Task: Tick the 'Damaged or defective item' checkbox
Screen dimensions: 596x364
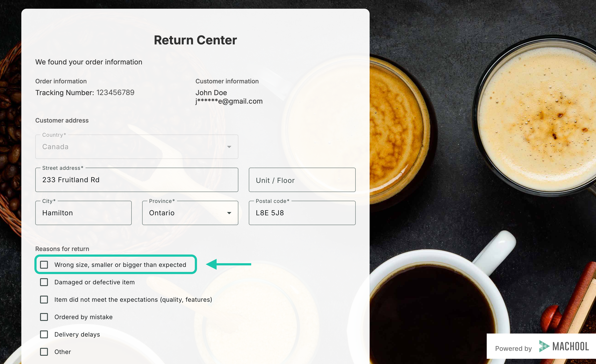Action: tap(44, 282)
